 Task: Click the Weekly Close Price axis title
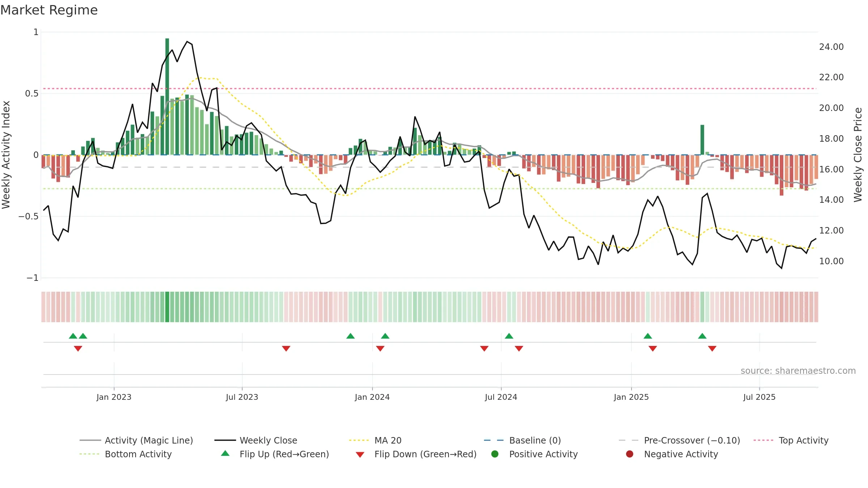858,155
